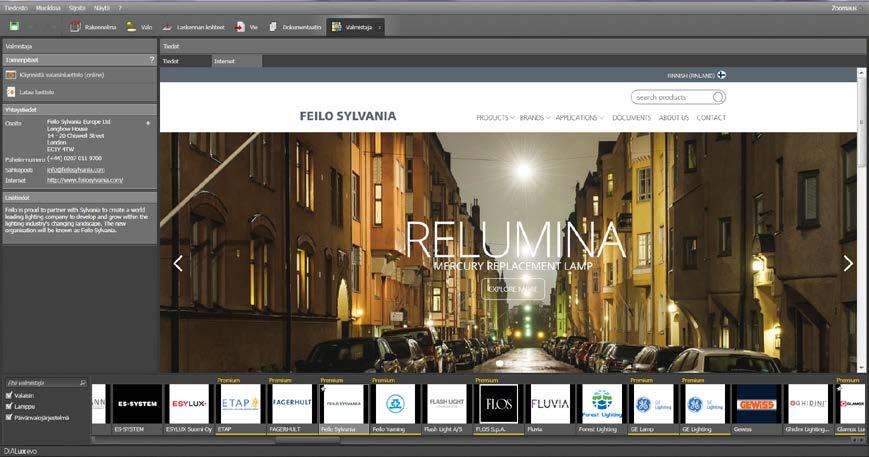Click the EXPLORE MORE button

[x=513, y=289]
